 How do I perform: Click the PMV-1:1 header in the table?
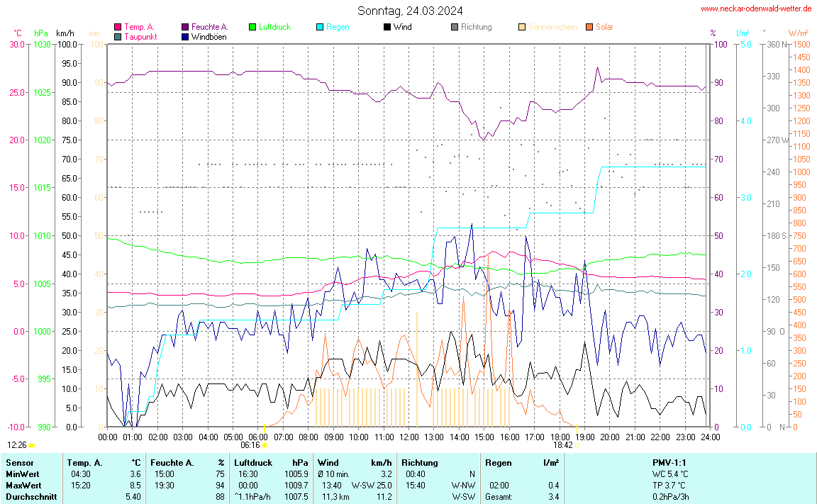click(669, 462)
